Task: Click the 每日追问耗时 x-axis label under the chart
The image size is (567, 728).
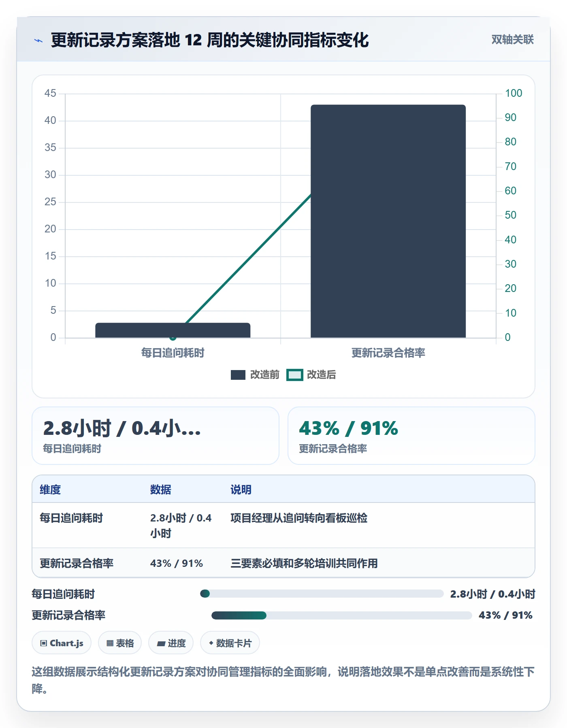Action: [173, 353]
